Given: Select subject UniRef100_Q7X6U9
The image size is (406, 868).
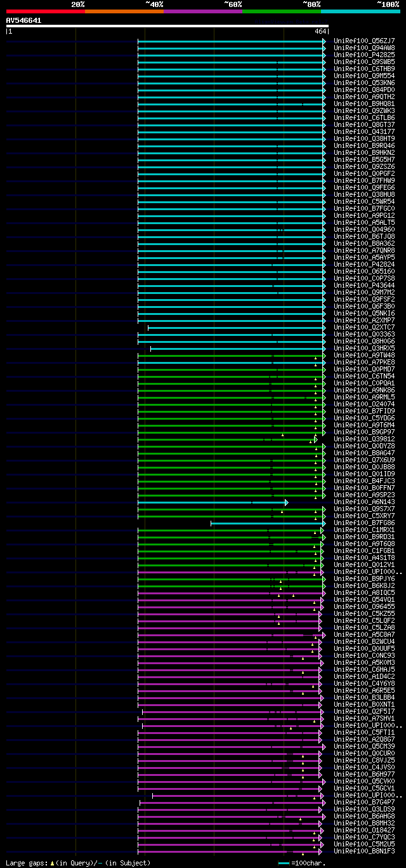Looking at the screenshot, I should [x=364, y=460].
